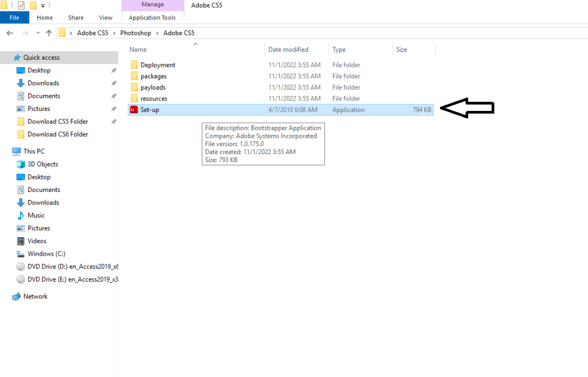
Task: Go forward using the forward arrow
Action: [x=25, y=33]
